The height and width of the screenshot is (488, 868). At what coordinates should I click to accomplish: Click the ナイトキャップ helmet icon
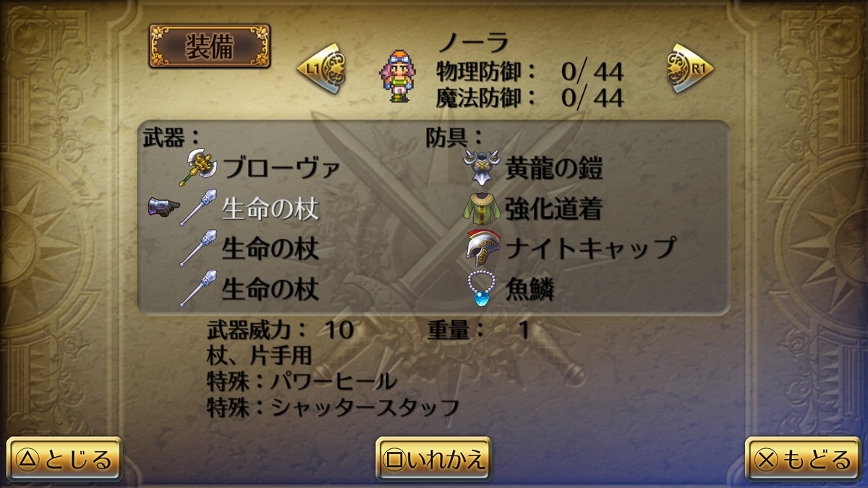click(x=481, y=248)
